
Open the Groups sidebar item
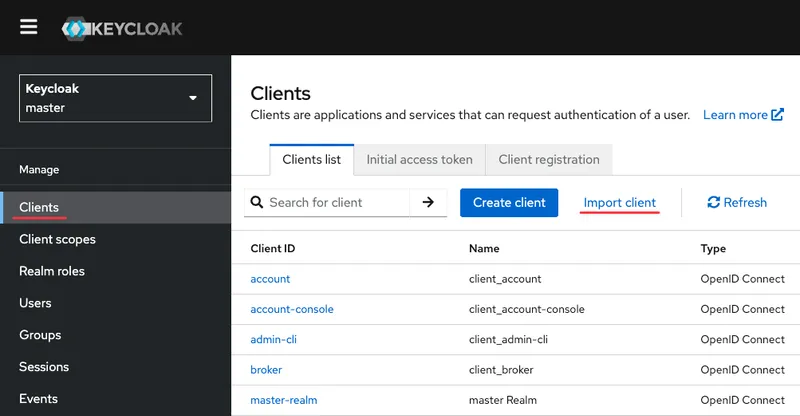(40, 335)
